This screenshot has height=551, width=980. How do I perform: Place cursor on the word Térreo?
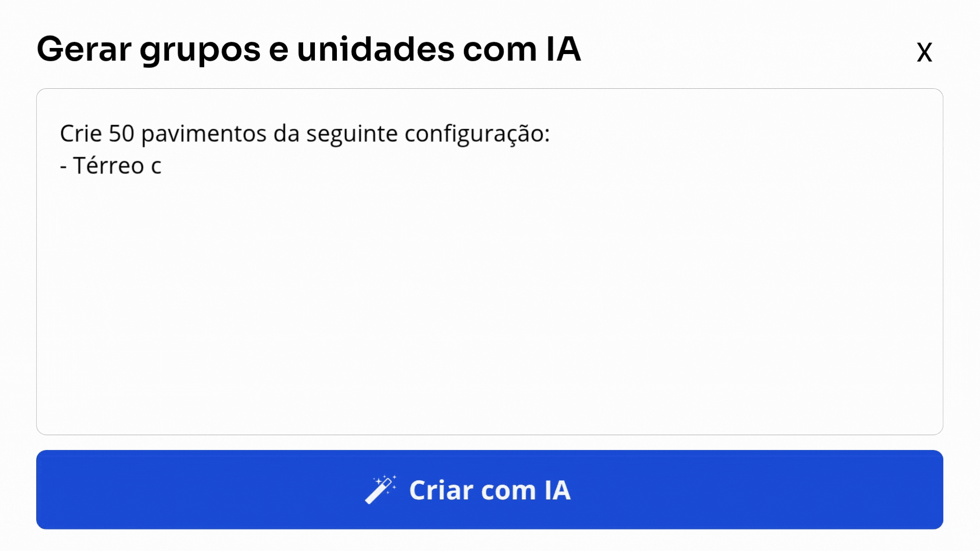pos(109,166)
